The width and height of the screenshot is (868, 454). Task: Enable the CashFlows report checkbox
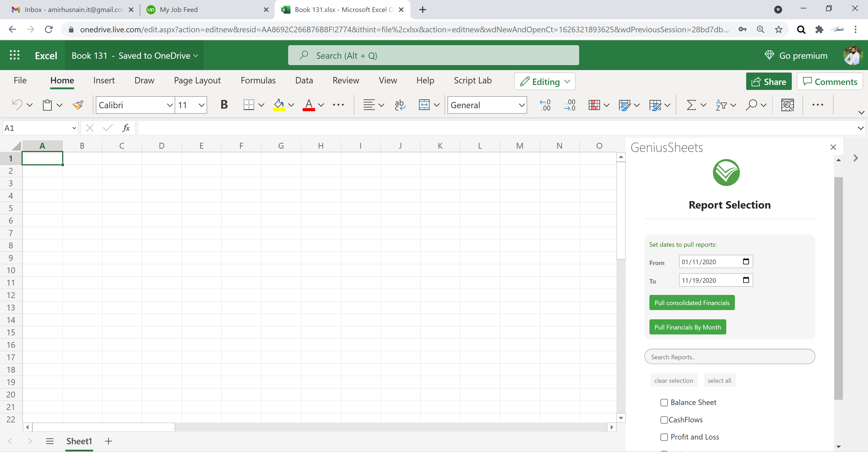(664, 420)
